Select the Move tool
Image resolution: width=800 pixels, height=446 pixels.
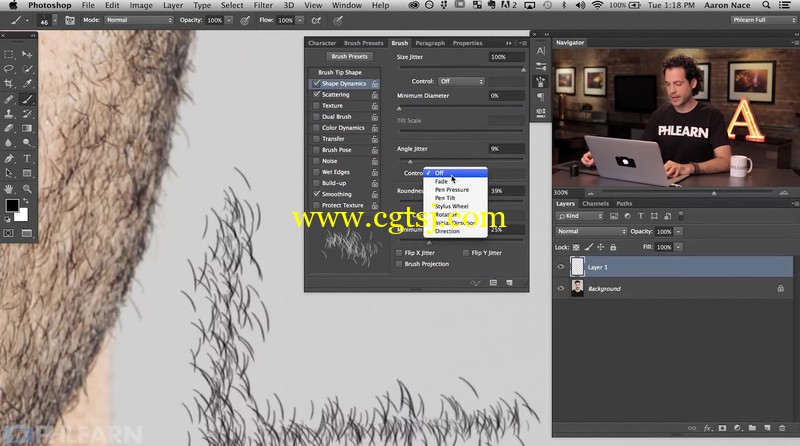click(27, 54)
